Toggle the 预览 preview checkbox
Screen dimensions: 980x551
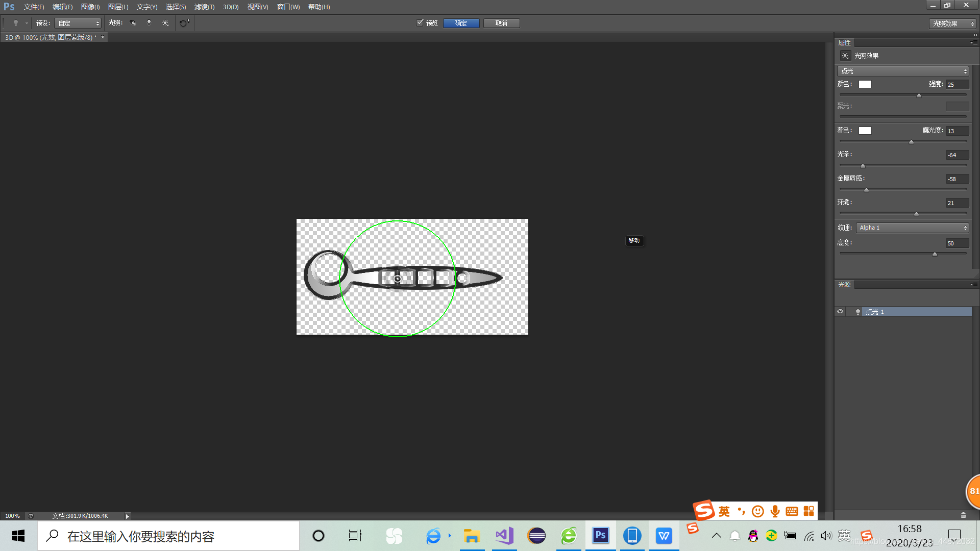pos(420,23)
